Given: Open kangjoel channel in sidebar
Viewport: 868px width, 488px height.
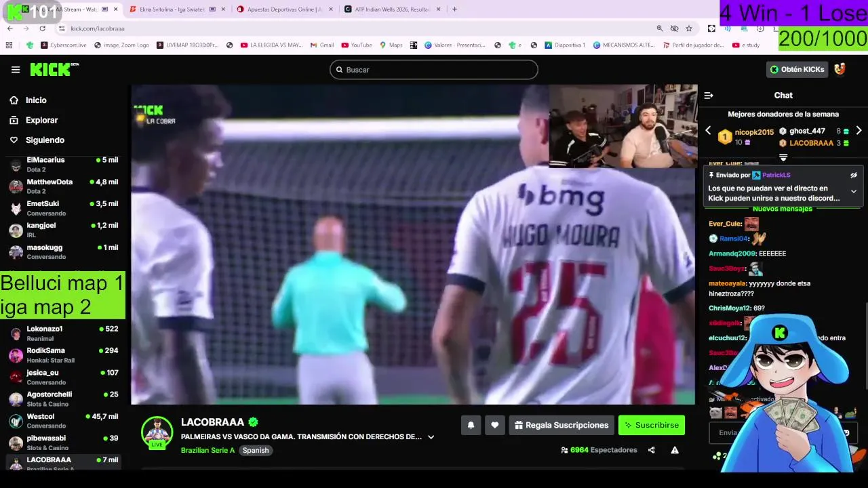Looking at the screenshot, I should click(x=64, y=230).
